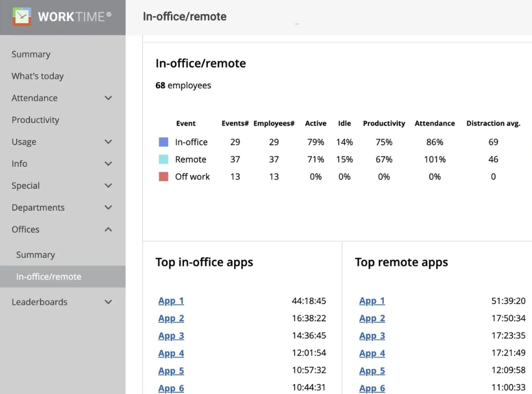Open App 5 in Top in-office apps

(x=171, y=371)
